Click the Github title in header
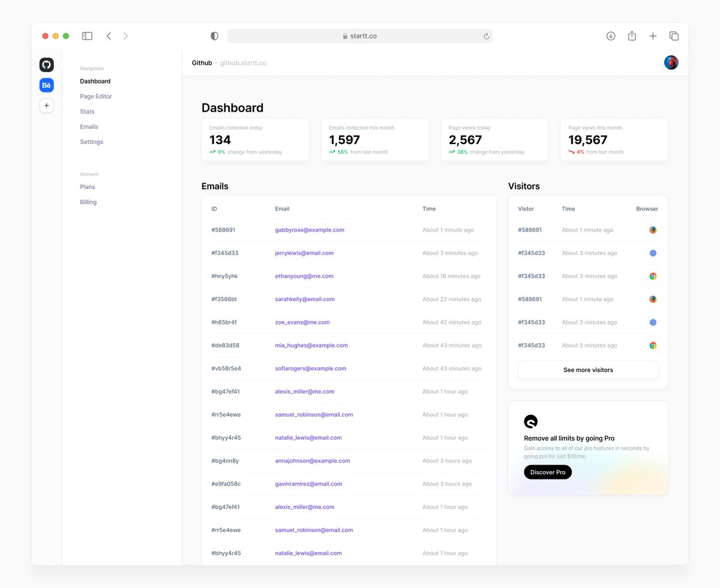This screenshot has height=588, width=720. click(x=202, y=63)
